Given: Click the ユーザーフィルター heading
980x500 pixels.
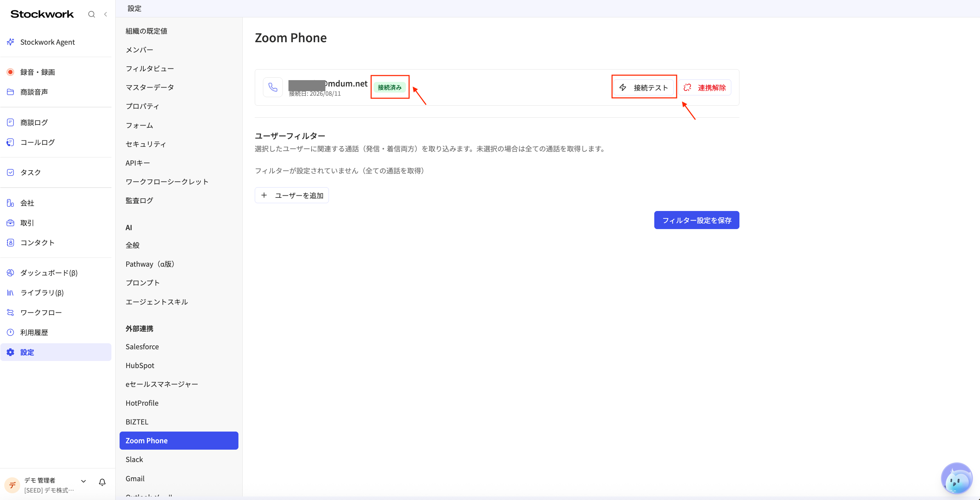Looking at the screenshot, I should click(290, 136).
